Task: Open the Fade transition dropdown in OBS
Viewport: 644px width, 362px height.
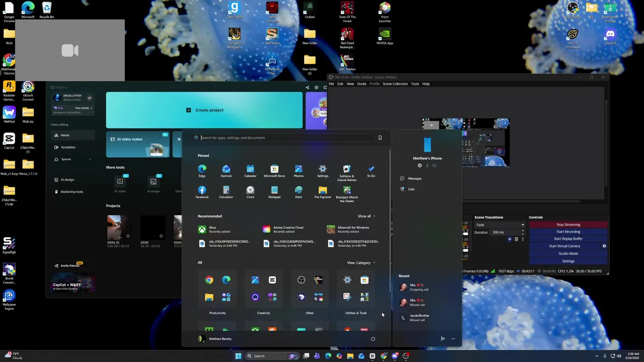Action: click(500, 225)
